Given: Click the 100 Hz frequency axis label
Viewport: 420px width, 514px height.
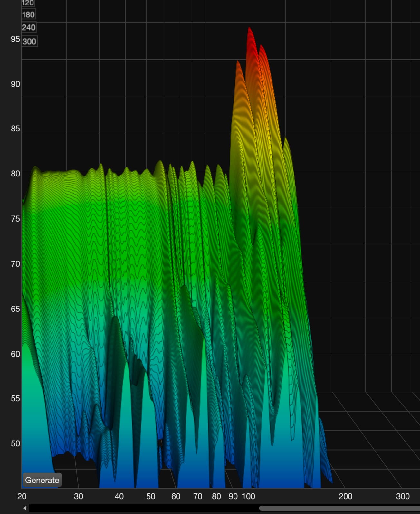Looking at the screenshot, I should point(248,496).
